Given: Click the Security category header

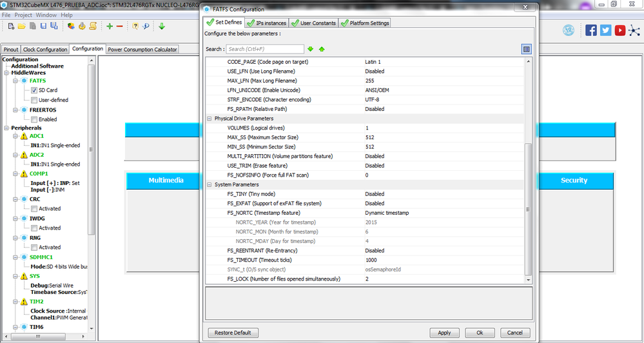Looking at the screenshot, I should tap(574, 181).
